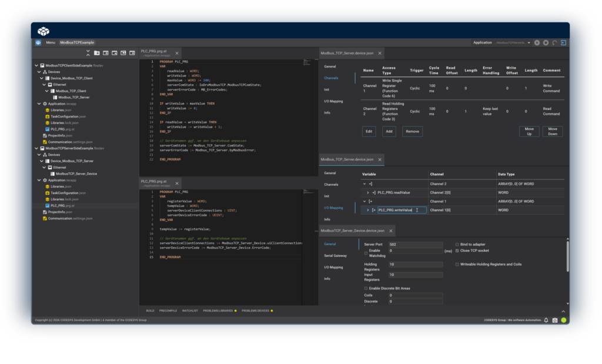Collapse the Channel 1 mapping row
Image resolution: width=602 pixels, height=364 pixels.
coord(364,201)
